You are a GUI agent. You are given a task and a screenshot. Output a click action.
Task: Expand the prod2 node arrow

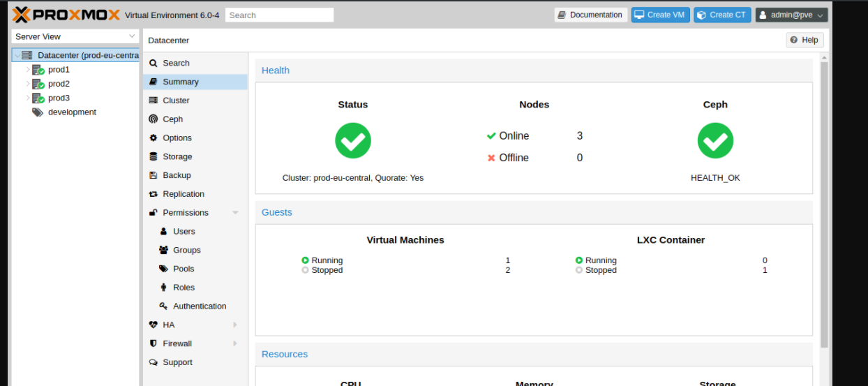(28, 84)
